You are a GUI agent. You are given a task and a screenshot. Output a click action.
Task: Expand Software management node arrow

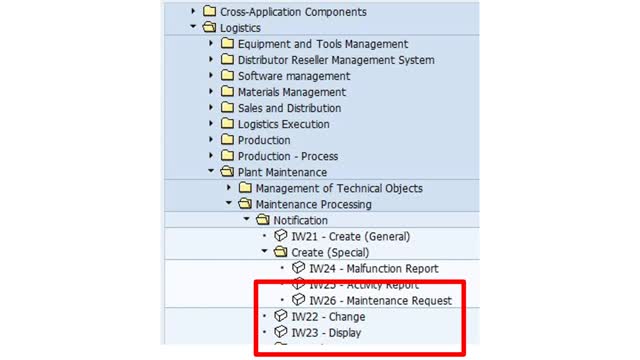(211, 75)
